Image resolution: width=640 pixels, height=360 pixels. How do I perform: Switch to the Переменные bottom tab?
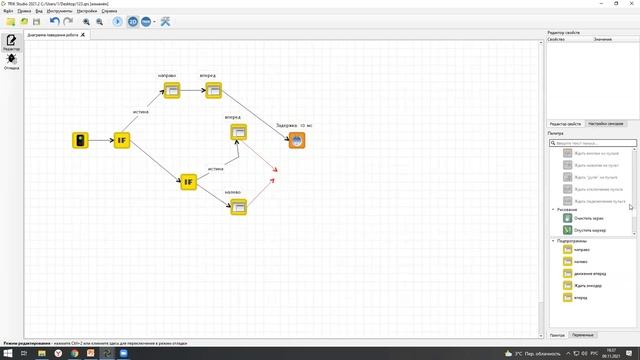click(582, 335)
